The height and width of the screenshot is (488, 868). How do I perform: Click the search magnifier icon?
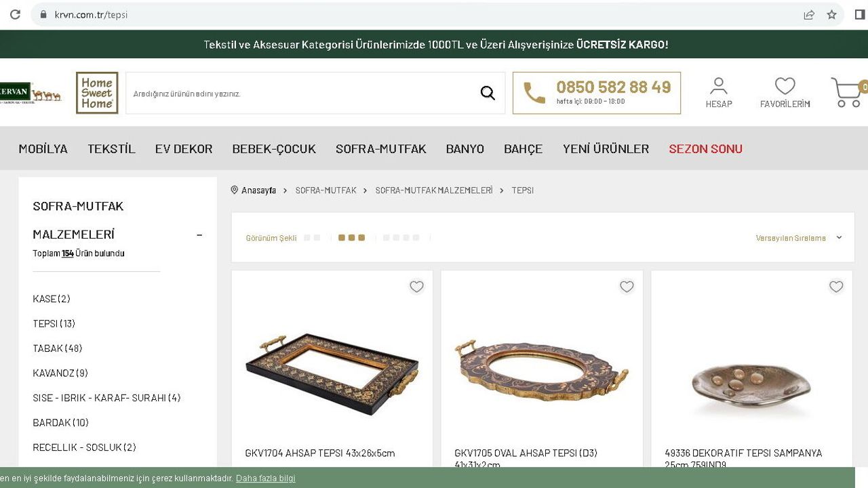(x=488, y=93)
